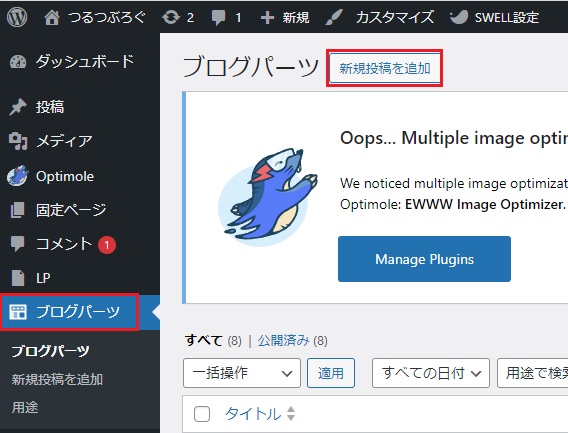The width and height of the screenshot is (568, 433).
Task: Click the 新規投稿を追加 button by the title
Action: [x=384, y=68]
